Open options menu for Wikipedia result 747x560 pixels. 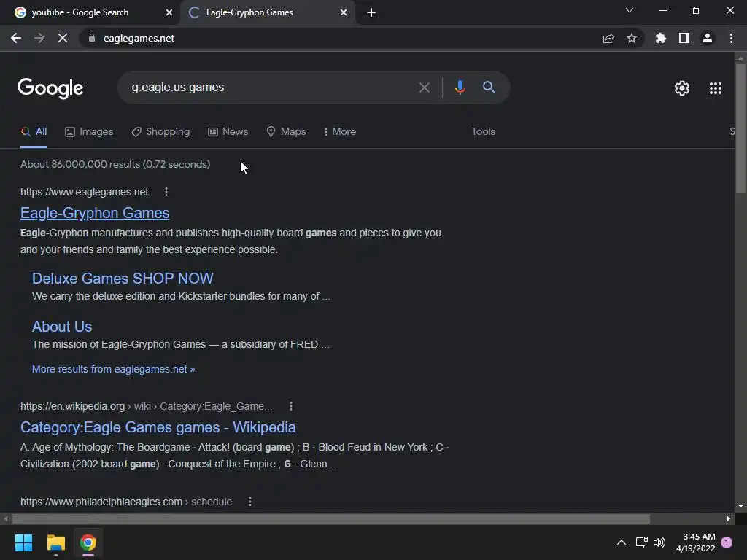coord(290,406)
